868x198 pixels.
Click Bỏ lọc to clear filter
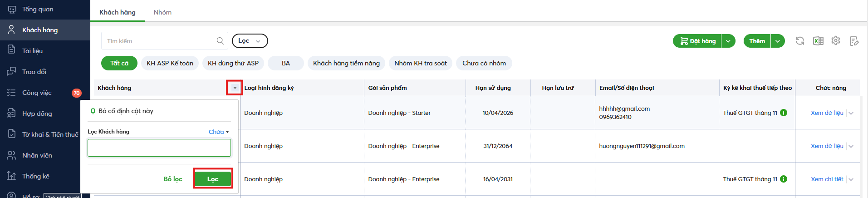173,179
